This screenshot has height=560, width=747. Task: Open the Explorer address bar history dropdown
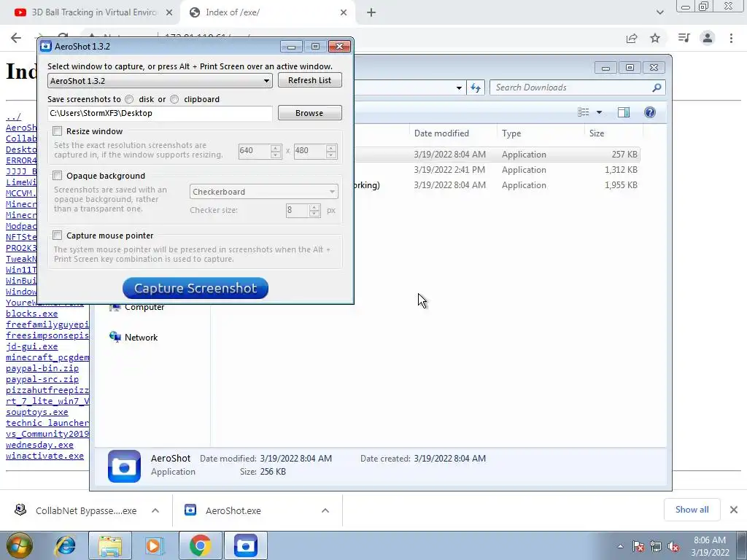coord(459,88)
